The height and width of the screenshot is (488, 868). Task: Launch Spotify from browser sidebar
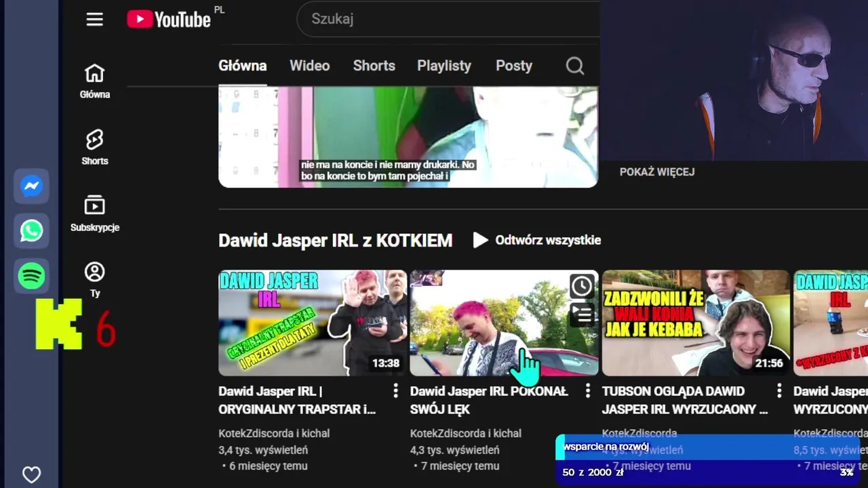pos(32,276)
